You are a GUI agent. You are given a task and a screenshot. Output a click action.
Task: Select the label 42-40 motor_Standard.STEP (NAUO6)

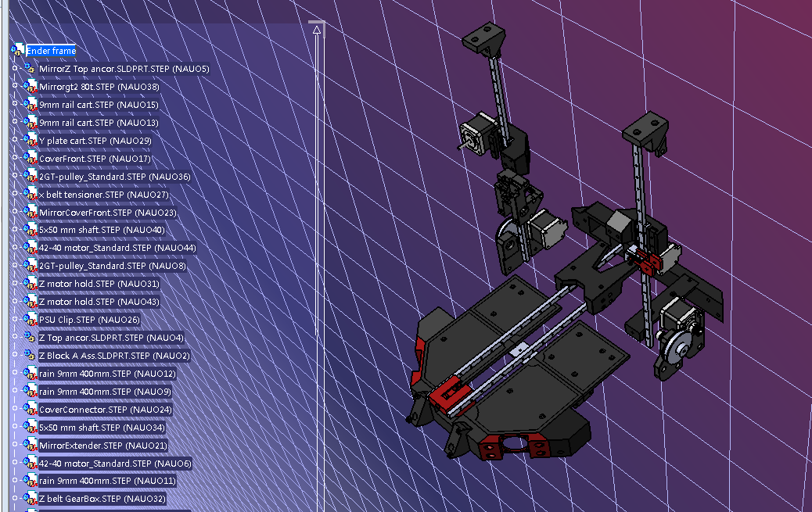click(x=116, y=464)
